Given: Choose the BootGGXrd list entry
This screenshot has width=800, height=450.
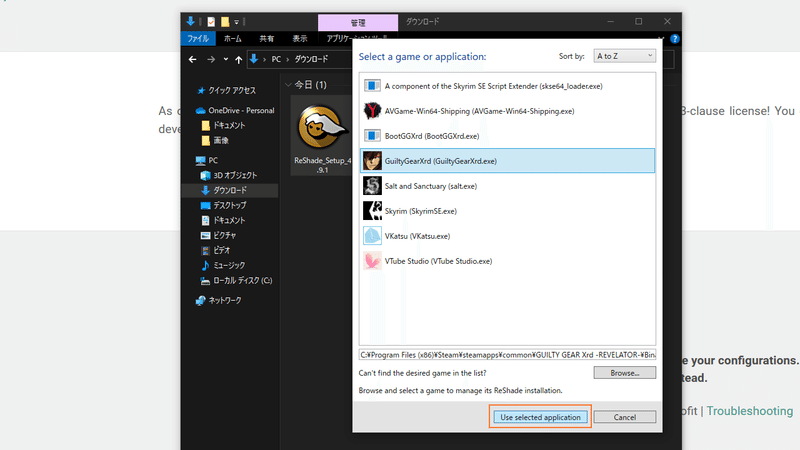Looking at the screenshot, I should click(507, 136).
